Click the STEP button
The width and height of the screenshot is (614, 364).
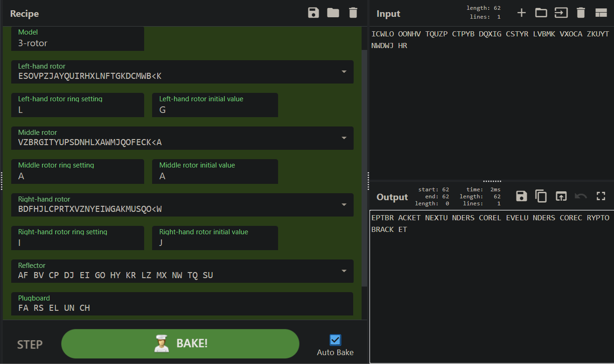(x=30, y=344)
